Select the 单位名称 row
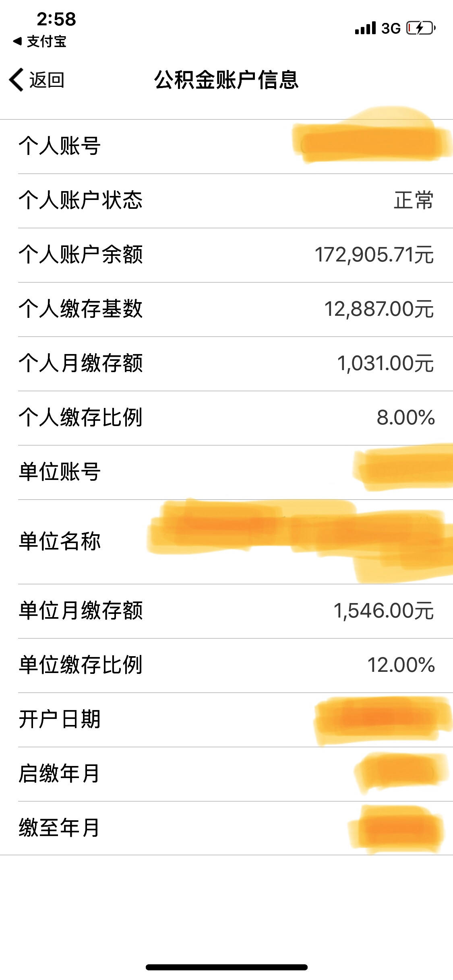The width and height of the screenshot is (453, 980). pyautogui.click(x=226, y=542)
